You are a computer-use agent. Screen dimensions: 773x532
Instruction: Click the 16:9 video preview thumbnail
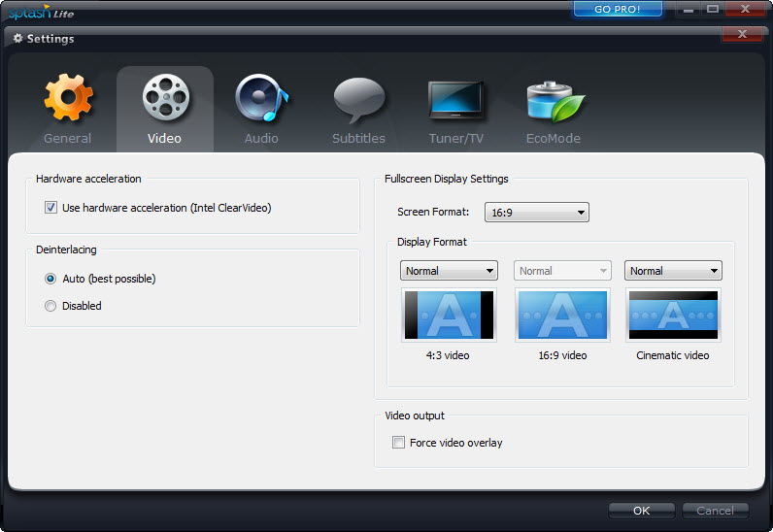562,316
